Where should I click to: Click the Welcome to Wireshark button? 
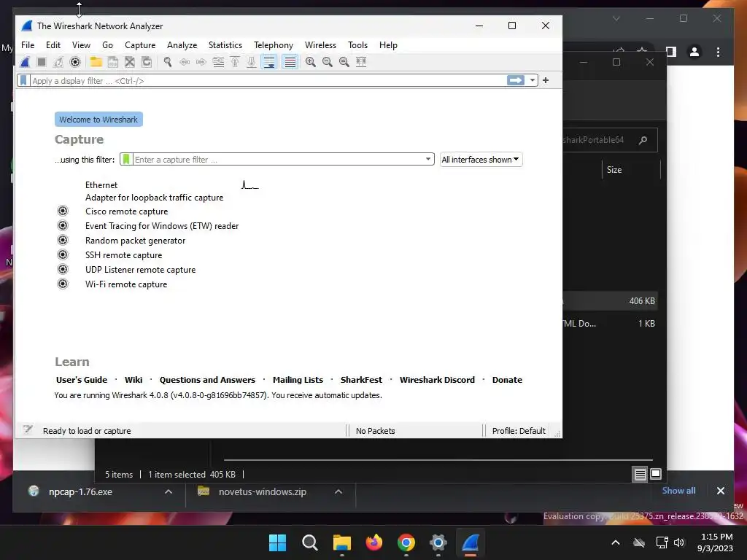(x=98, y=120)
